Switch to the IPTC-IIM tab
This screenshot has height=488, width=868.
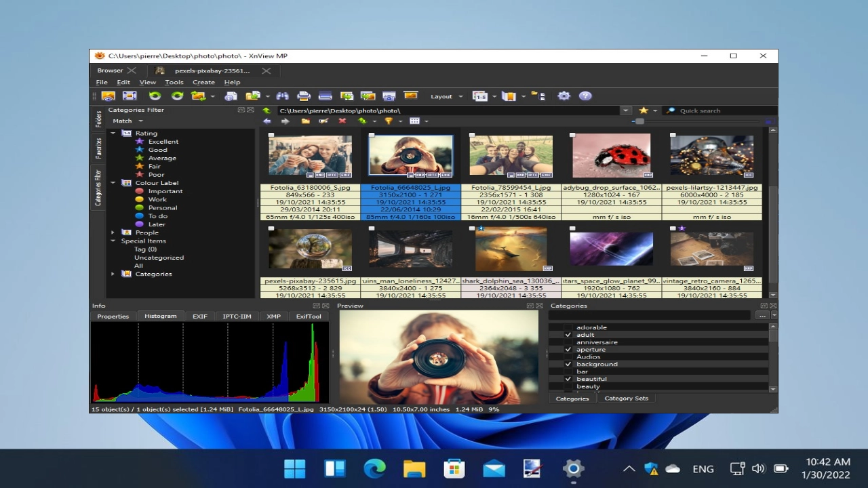pos(237,317)
